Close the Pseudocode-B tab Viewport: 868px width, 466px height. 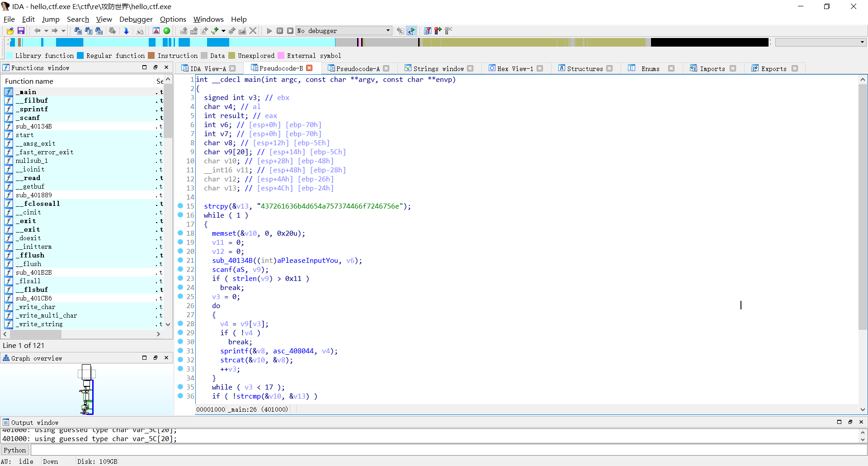tap(309, 68)
